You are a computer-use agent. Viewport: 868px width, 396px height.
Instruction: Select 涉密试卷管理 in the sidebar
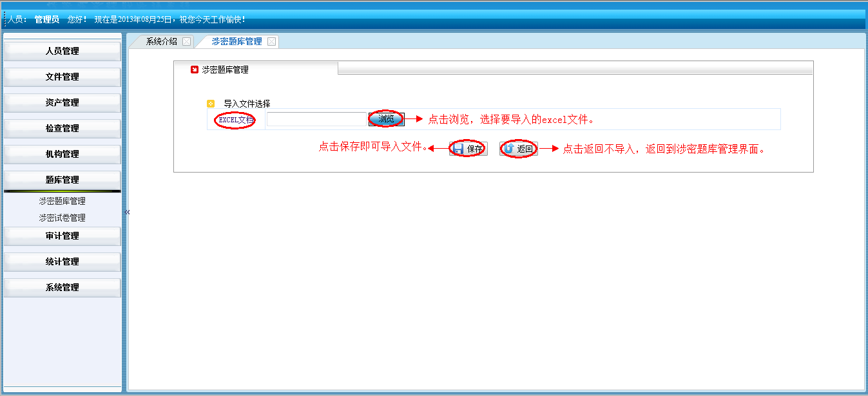click(62, 218)
